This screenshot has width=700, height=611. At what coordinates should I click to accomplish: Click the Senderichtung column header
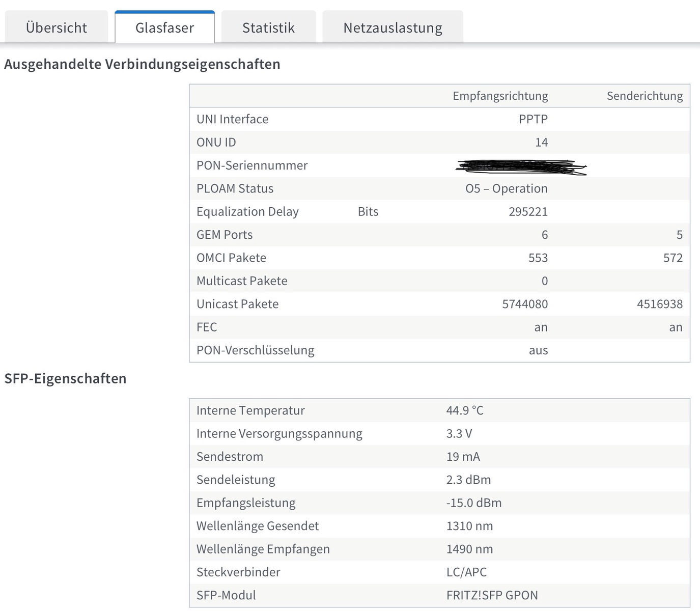click(x=645, y=96)
